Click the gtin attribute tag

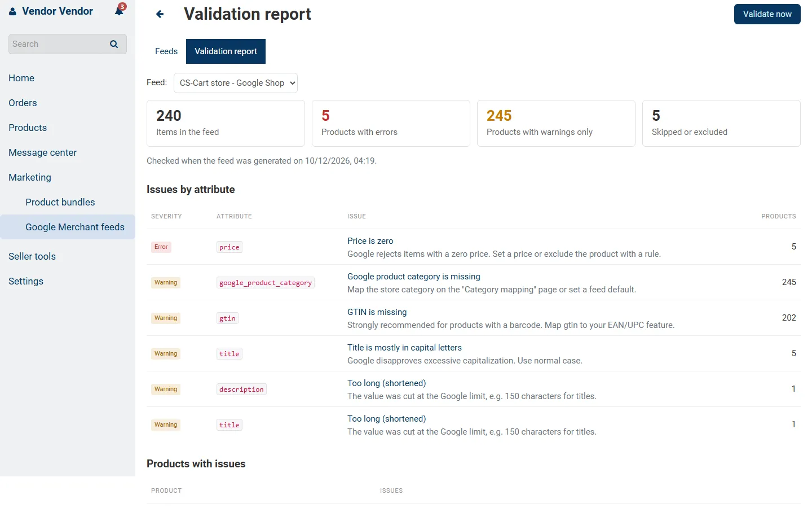coord(227,318)
